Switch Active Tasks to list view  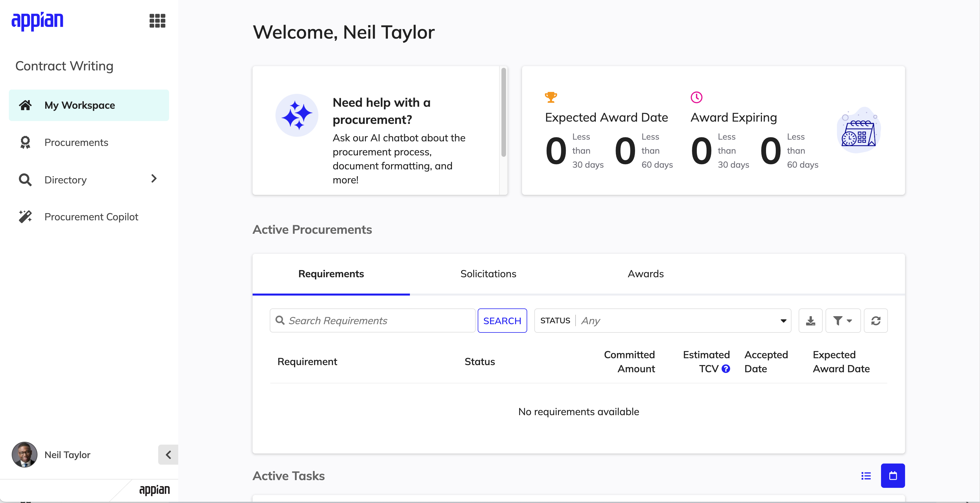[x=866, y=476]
